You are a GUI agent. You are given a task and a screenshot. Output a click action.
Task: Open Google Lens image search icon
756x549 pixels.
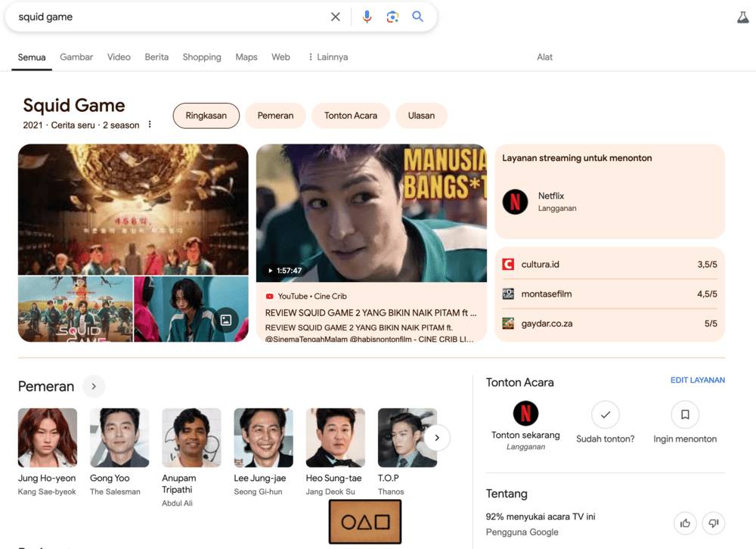(392, 17)
